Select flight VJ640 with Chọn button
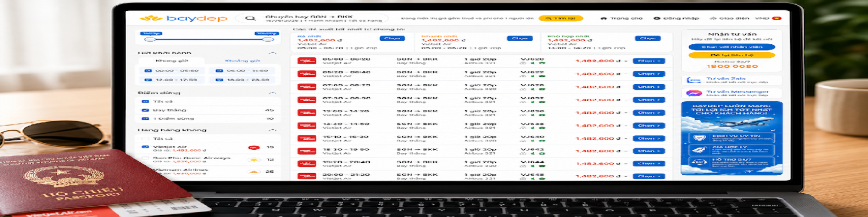The width and height of the screenshot is (868, 217). click(649, 139)
